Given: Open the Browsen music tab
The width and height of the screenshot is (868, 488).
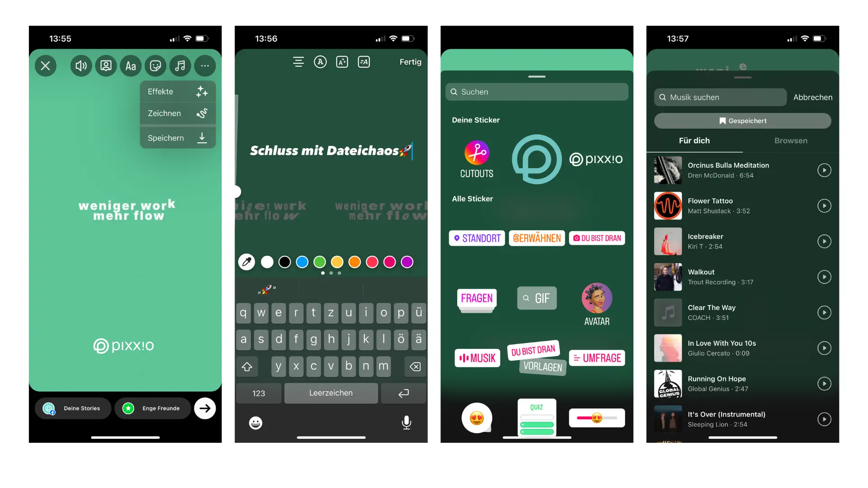Looking at the screenshot, I should (x=791, y=140).
